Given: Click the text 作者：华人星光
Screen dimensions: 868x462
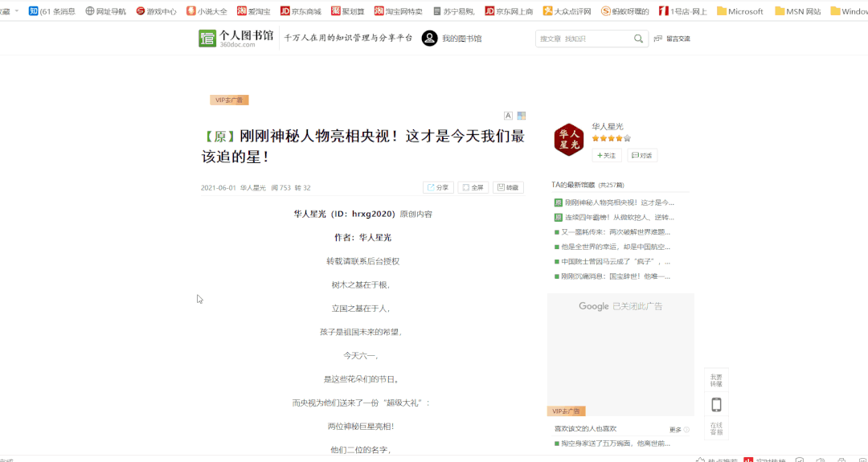Looking at the screenshot, I should click(x=362, y=237).
